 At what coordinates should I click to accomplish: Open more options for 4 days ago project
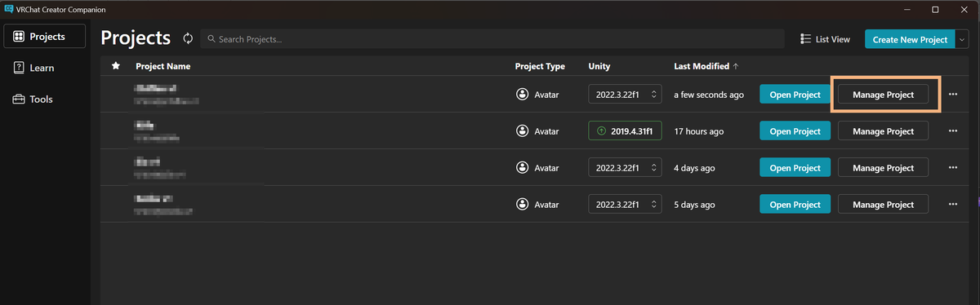(953, 168)
